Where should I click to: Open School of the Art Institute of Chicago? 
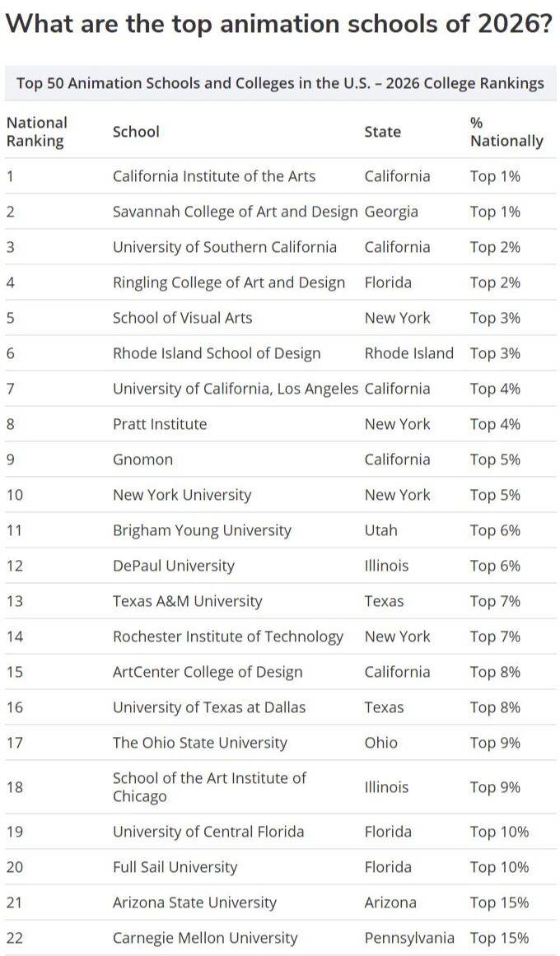pyautogui.click(x=209, y=787)
